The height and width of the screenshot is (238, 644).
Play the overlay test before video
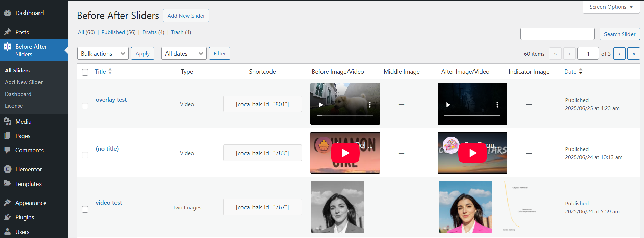[x=321, y=105]
